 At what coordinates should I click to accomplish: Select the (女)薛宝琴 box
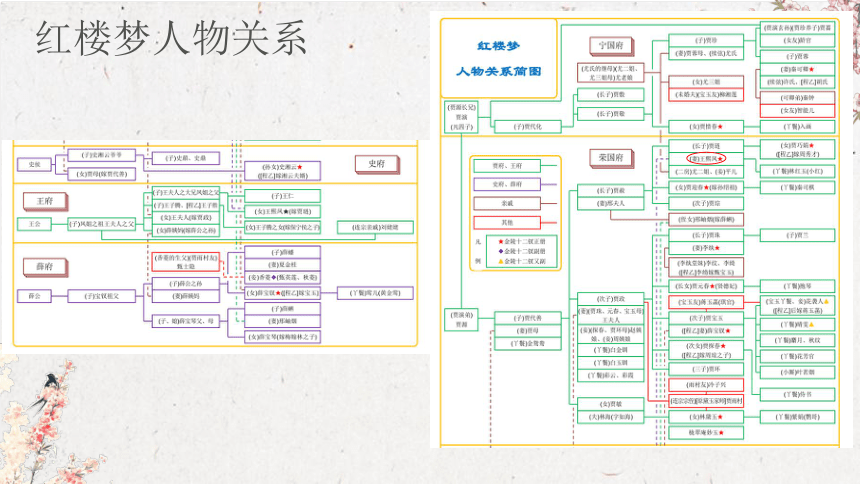(282, 337)
